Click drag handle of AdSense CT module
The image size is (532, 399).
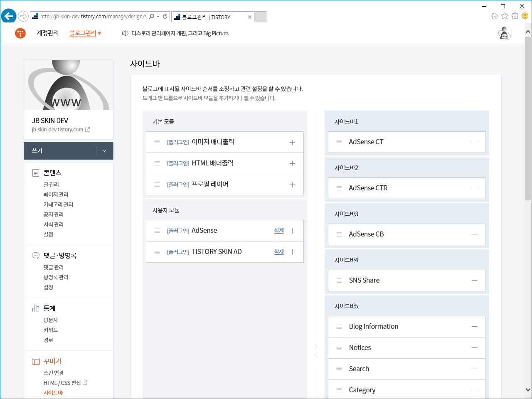point(339,142)
